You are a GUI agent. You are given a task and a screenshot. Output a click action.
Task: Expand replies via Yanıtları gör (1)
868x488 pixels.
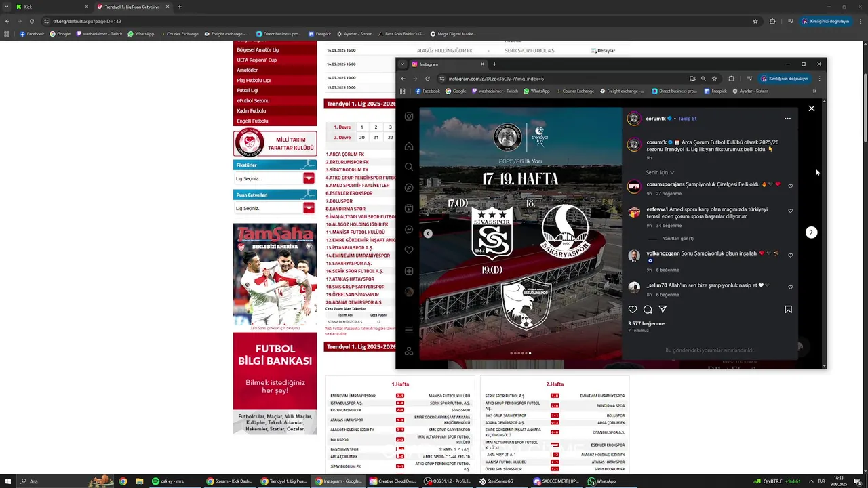(x=678, y=239)
